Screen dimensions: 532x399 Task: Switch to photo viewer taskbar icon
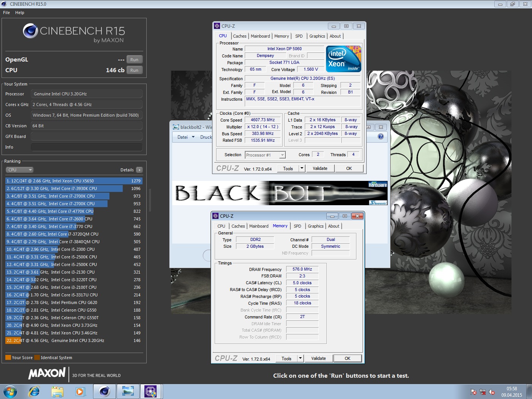[128, 391]
